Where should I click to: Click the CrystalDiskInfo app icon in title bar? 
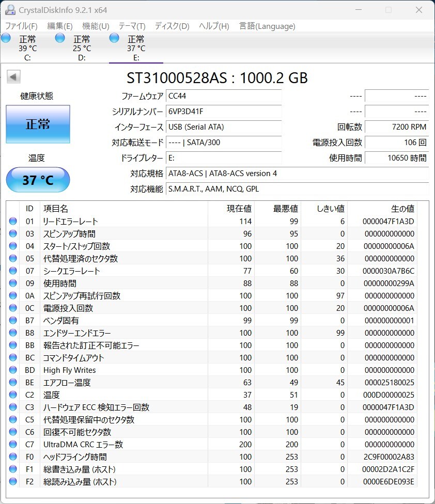click(10, 10)
